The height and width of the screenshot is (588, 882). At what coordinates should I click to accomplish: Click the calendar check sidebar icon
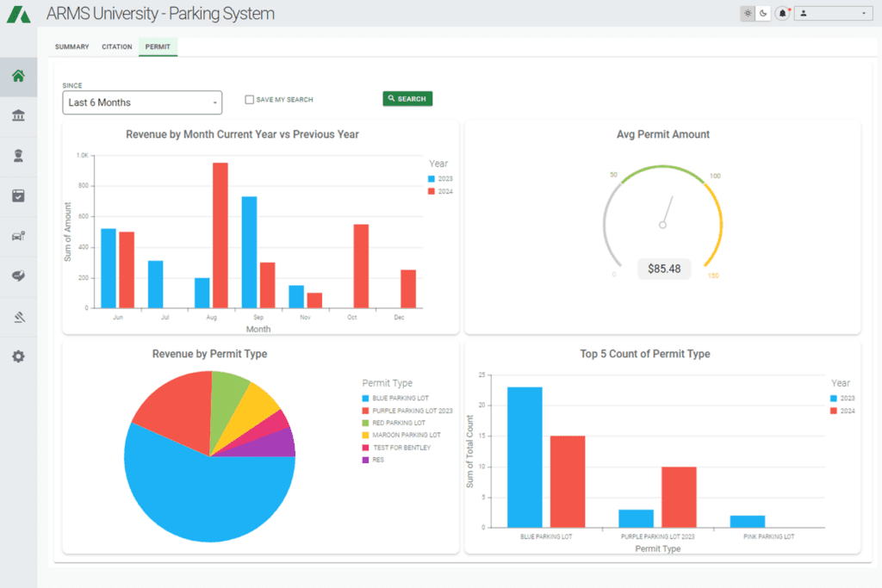[x=18, y=195]
